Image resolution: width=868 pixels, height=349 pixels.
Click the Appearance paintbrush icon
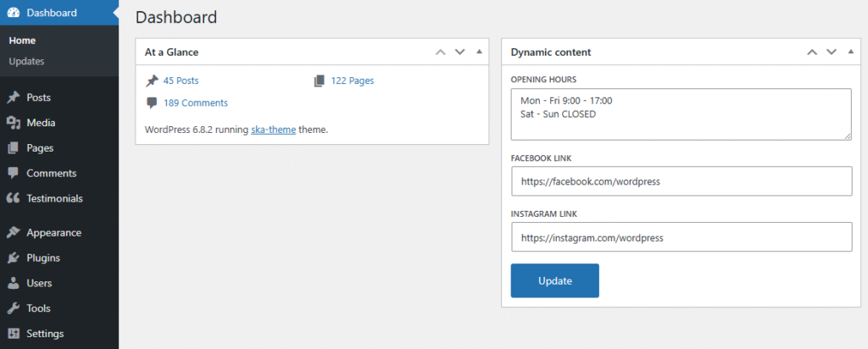pos(13,232)
